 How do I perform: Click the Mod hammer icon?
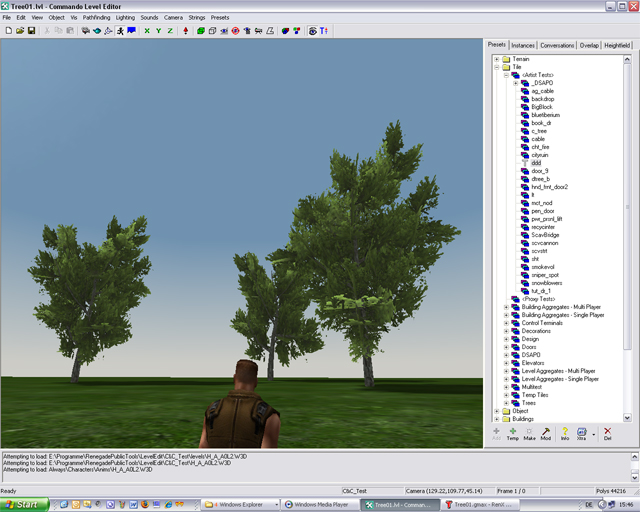[x=547, y=433]
